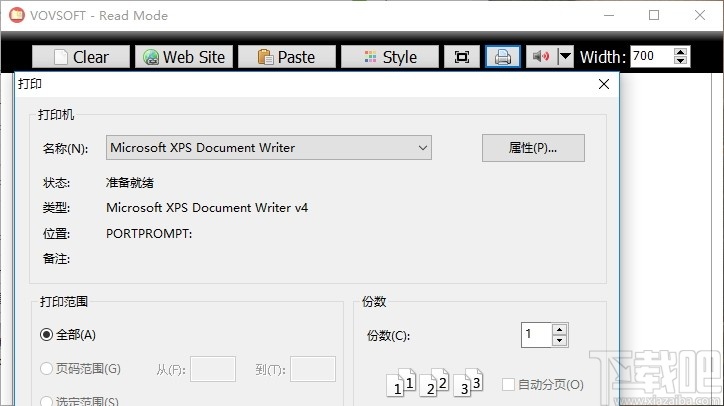Screen dimensions: 724x406
Task: Increase Width with the up spinner arrow
Action: (680, 52)
